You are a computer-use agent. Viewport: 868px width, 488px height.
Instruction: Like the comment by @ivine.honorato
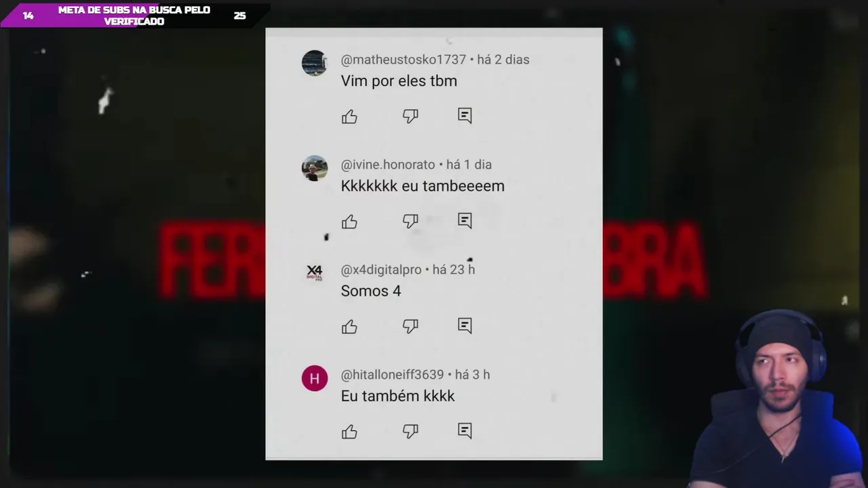[x=349, y=222]
